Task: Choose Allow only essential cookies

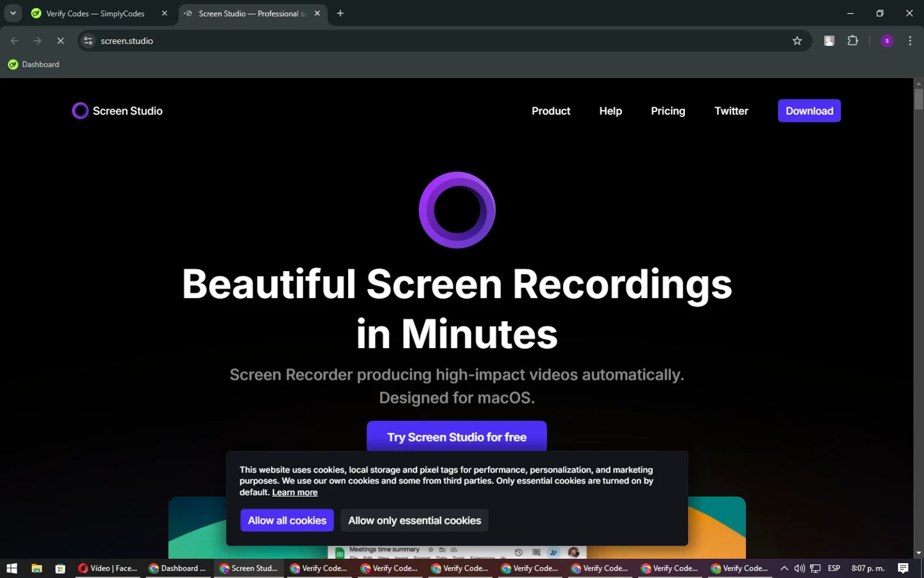Action: [415, 521]
